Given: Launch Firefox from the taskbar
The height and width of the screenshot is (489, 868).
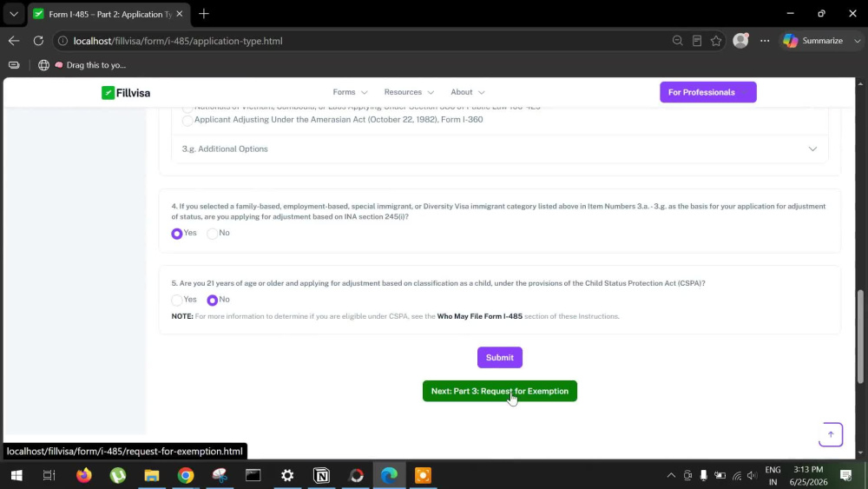Looking at the screenshot, I should (x=84, y=475).
